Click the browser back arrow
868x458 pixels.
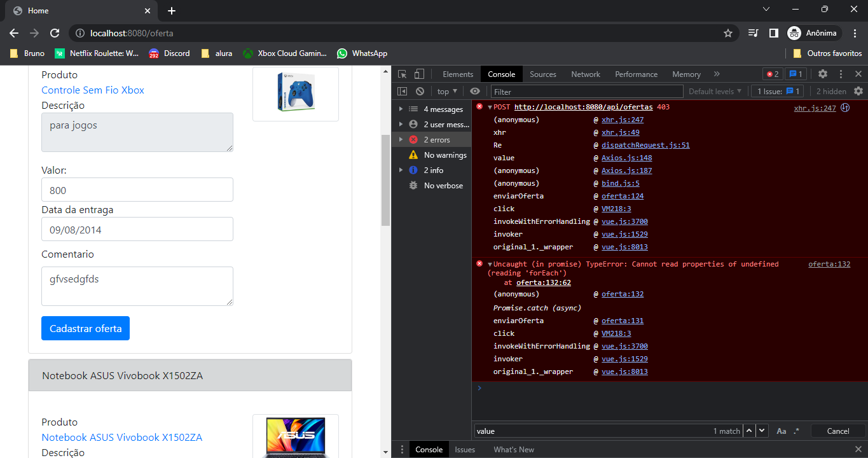[14, 33]
